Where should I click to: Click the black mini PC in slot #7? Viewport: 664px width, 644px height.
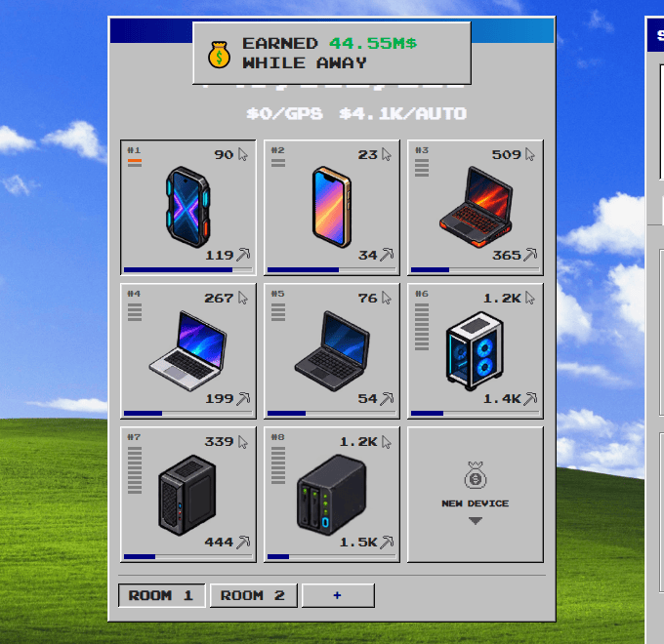tap(187, 495)
